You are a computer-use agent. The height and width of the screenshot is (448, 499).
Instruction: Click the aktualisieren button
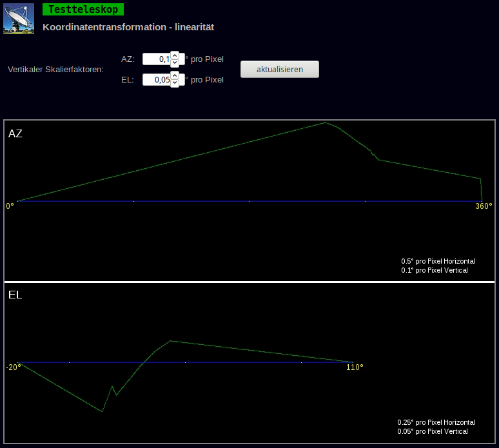tap(280, 69)
